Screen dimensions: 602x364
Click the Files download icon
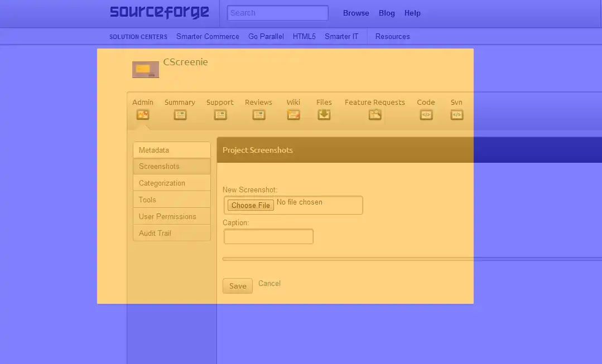(x=324, y=115)
